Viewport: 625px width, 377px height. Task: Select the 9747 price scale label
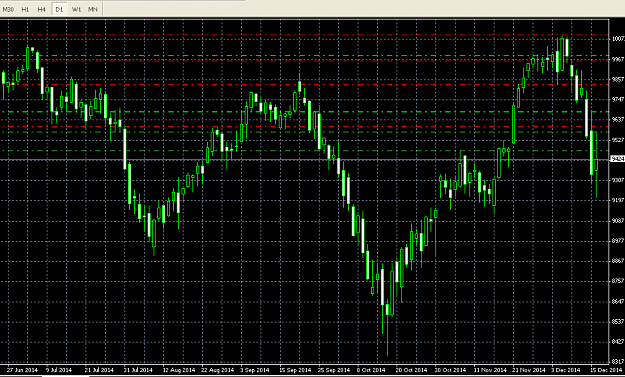tap(618, 99)
